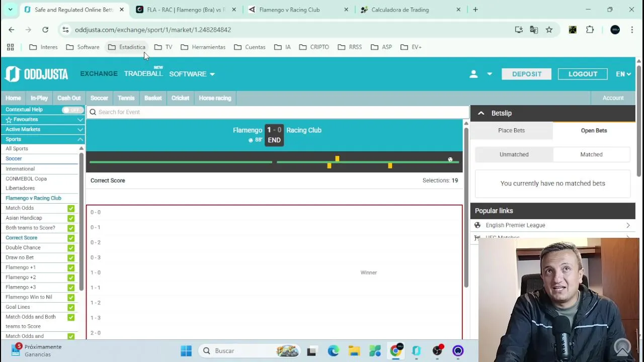The height and width of the screenshot is (362, 644).
Task: Bookmark this page with the star icon
Action: 549,30
